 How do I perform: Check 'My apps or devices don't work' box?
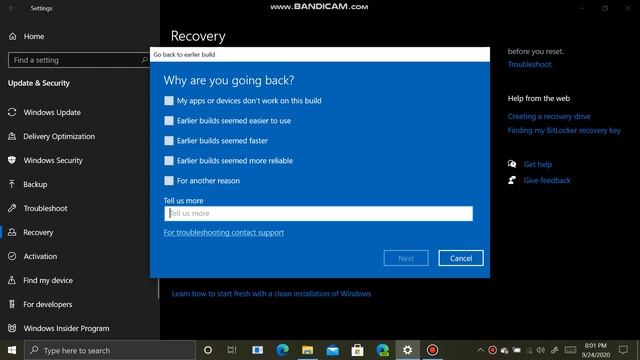[169, 101]
